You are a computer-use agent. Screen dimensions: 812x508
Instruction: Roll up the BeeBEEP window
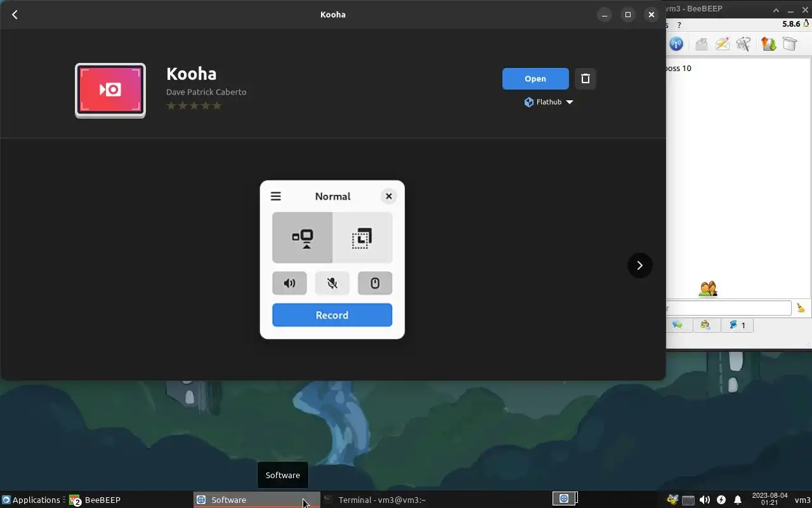[x=776, y=10]
